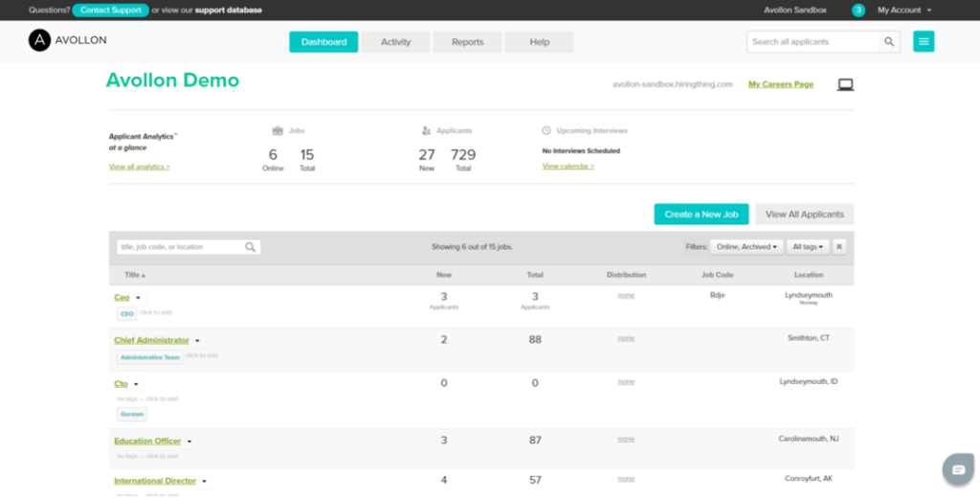Switch to the Activity tab

(x=395, y=42)
